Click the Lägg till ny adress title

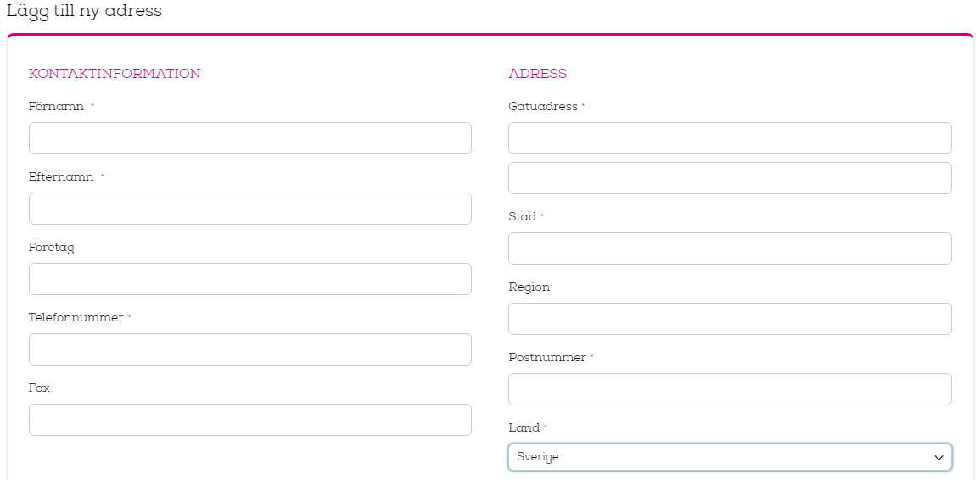pos(84,11)
